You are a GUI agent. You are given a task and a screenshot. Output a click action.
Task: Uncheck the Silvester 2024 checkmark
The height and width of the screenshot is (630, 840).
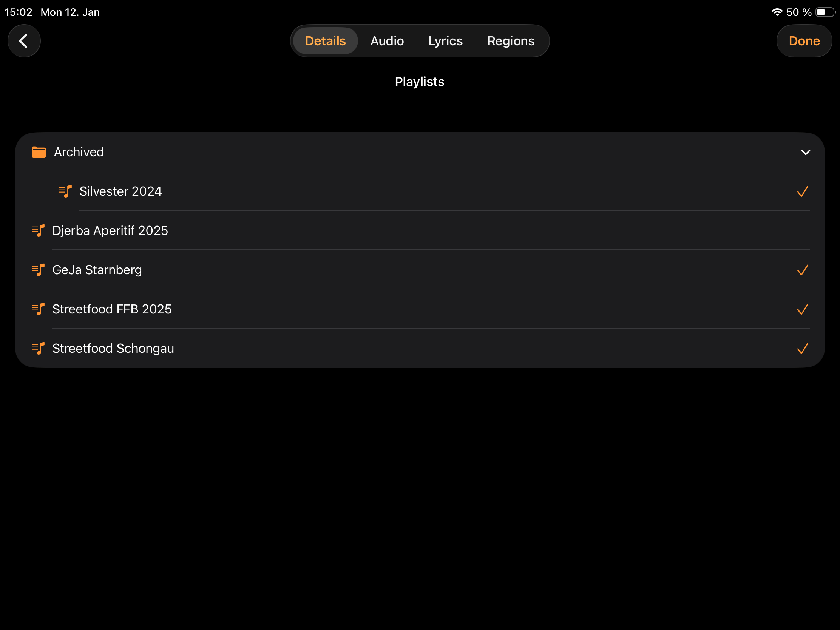(802, 191)
